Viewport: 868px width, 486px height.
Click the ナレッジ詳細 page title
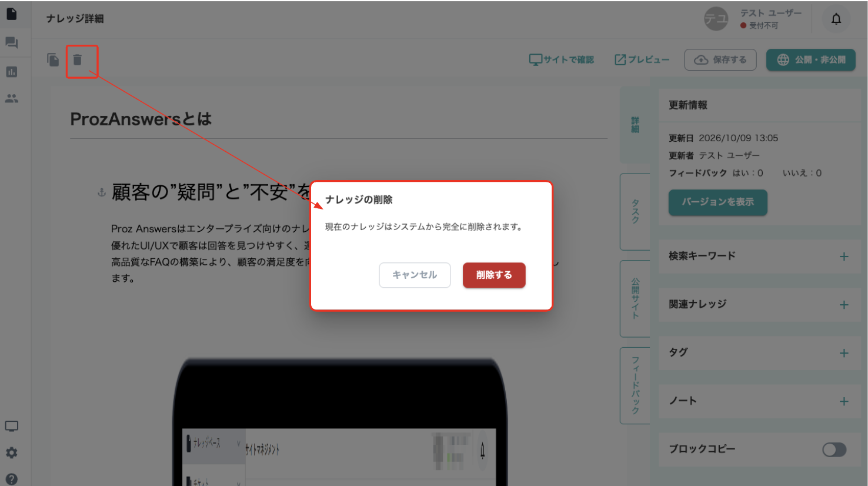click(x=75, y=19)
